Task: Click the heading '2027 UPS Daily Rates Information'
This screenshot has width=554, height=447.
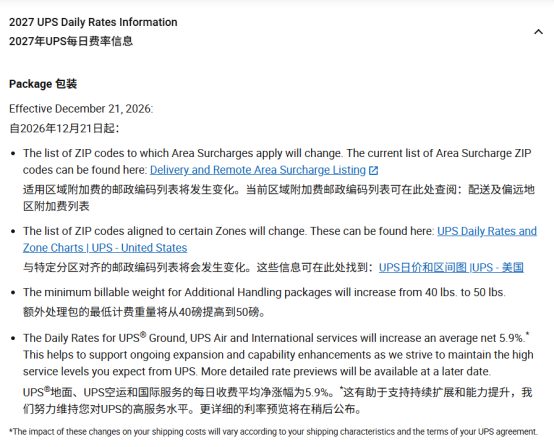Action: pos(93,22)
